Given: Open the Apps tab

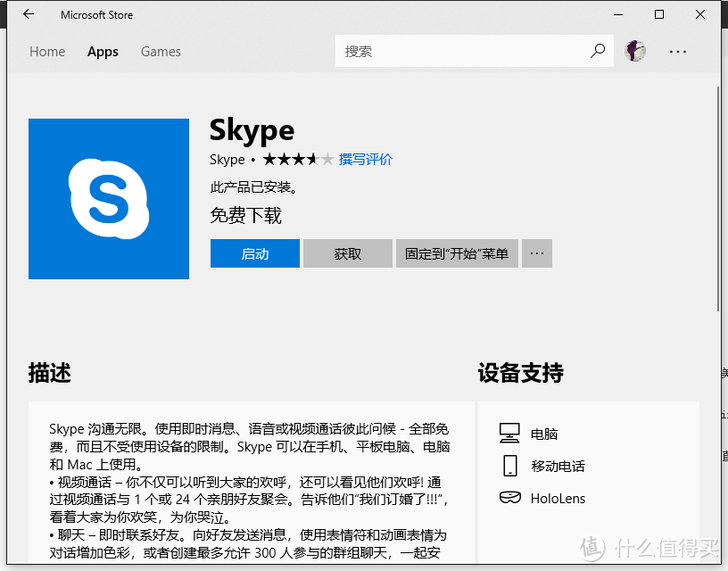Looking at the screenshot, I should [103, 52].
